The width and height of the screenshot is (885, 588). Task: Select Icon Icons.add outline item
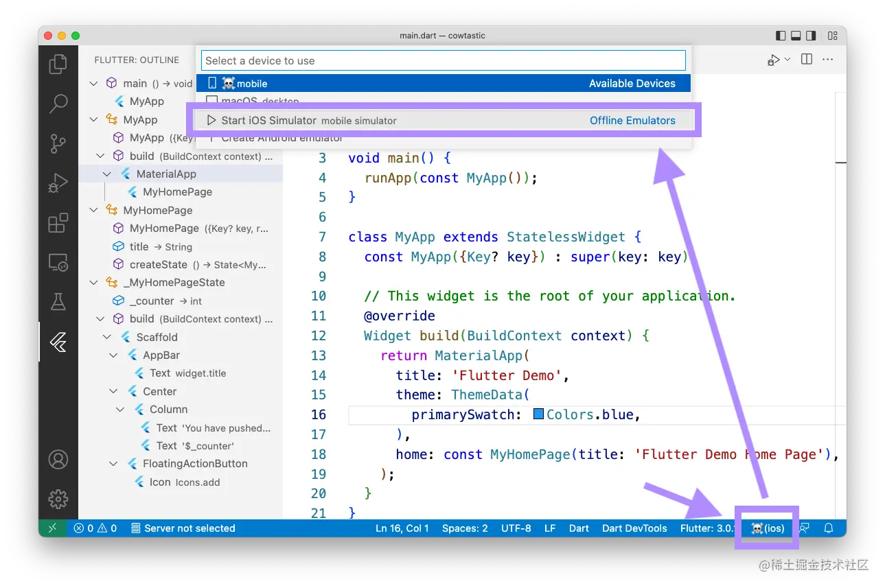coord(181,482)
